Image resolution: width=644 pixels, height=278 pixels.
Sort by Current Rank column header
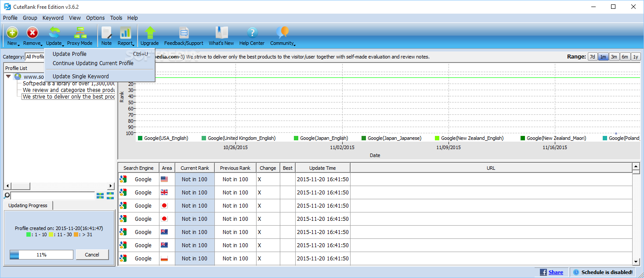[195, 168]
